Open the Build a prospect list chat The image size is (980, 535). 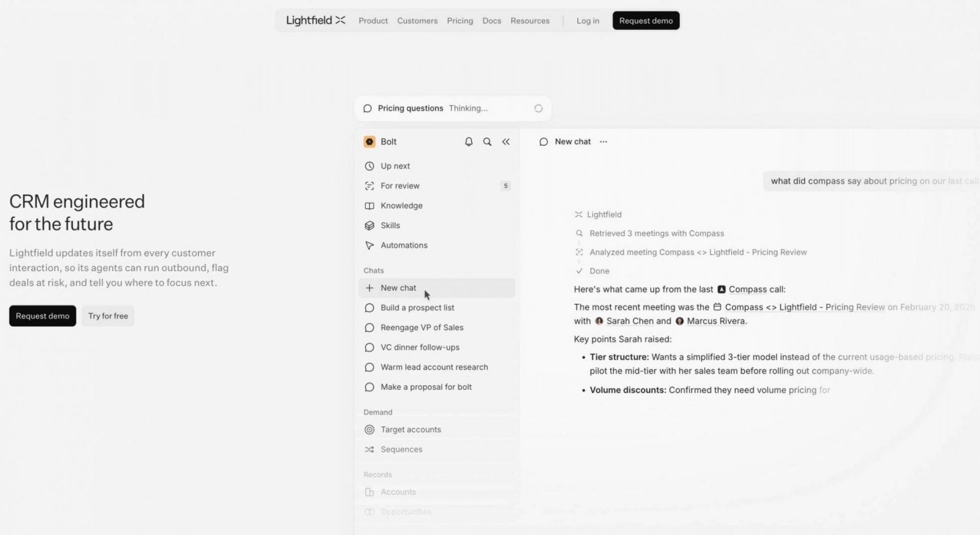tap(436, 308)
